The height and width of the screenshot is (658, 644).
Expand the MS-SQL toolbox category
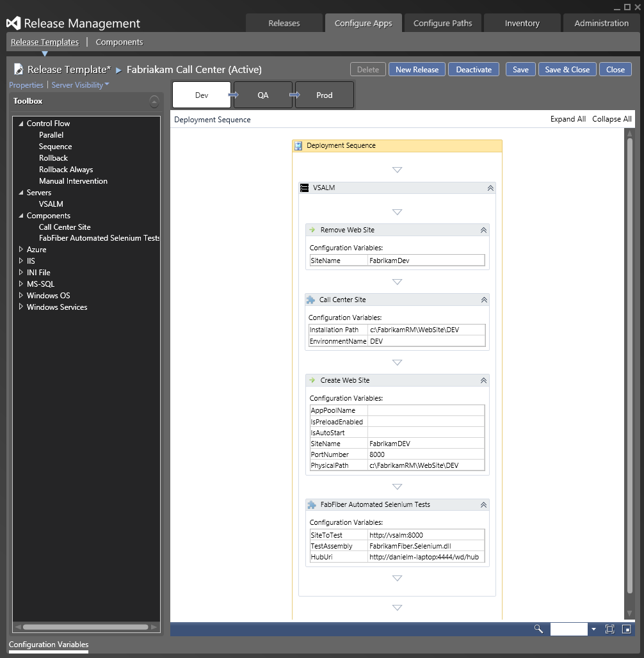click(20, 284)
